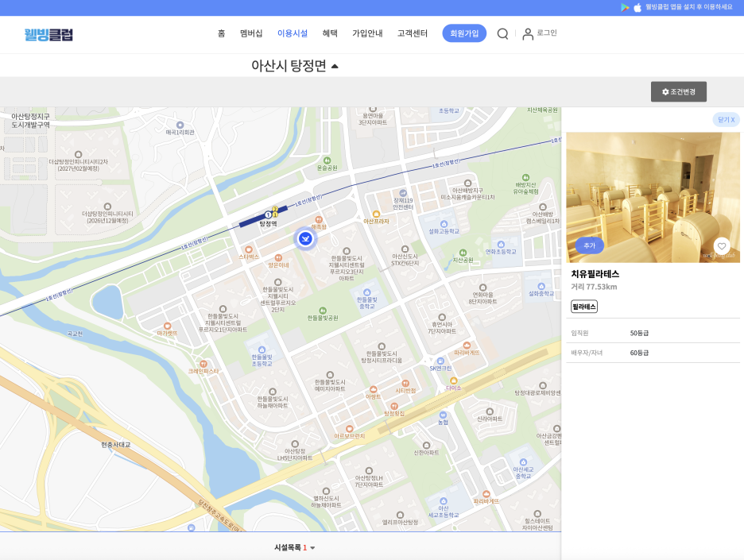Toggle the heart favorite on 치유필라테스

[722, 246]
